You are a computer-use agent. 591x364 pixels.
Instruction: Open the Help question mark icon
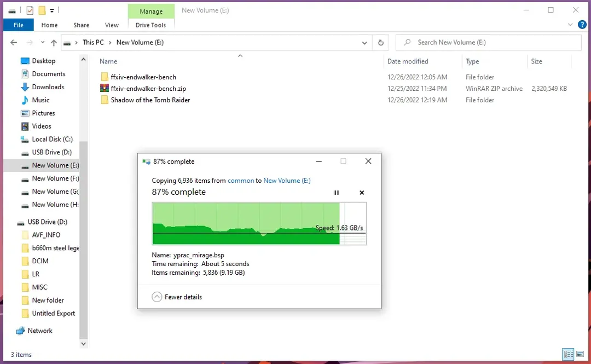(582, 25)
